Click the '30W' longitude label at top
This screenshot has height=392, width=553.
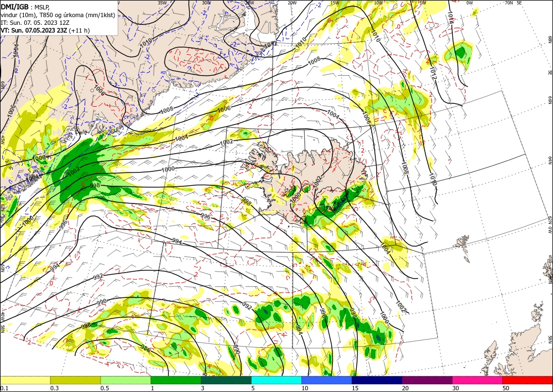tap(206, 2)
